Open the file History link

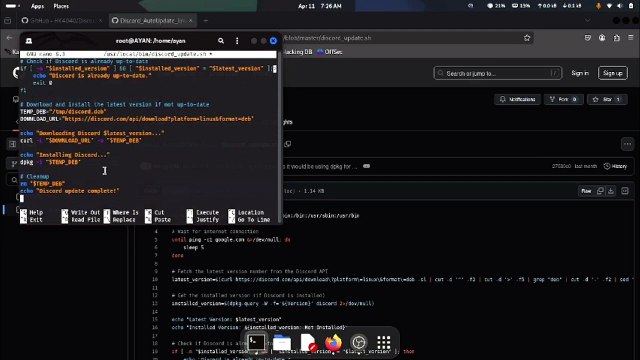(615, 166)
